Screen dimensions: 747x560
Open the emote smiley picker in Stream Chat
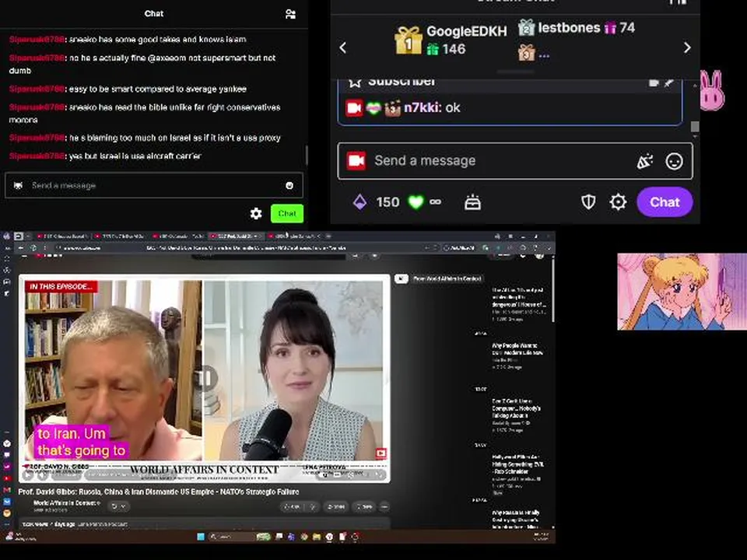[674, 162]
